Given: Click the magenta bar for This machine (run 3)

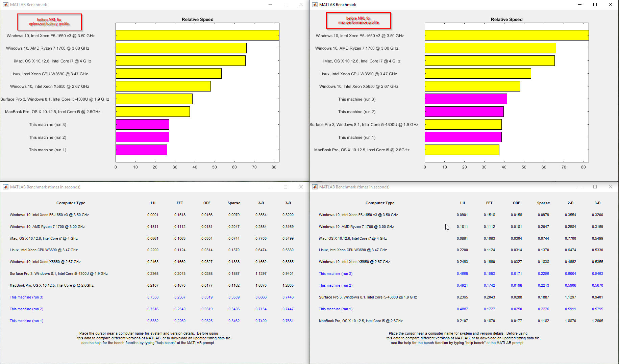Looking at the screenshot, I should [142, 124].
